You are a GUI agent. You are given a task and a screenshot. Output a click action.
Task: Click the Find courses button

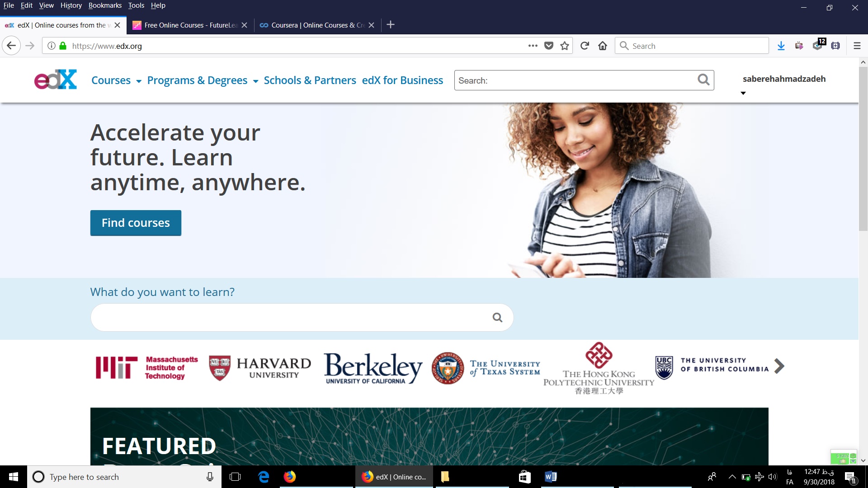(136, 223)
